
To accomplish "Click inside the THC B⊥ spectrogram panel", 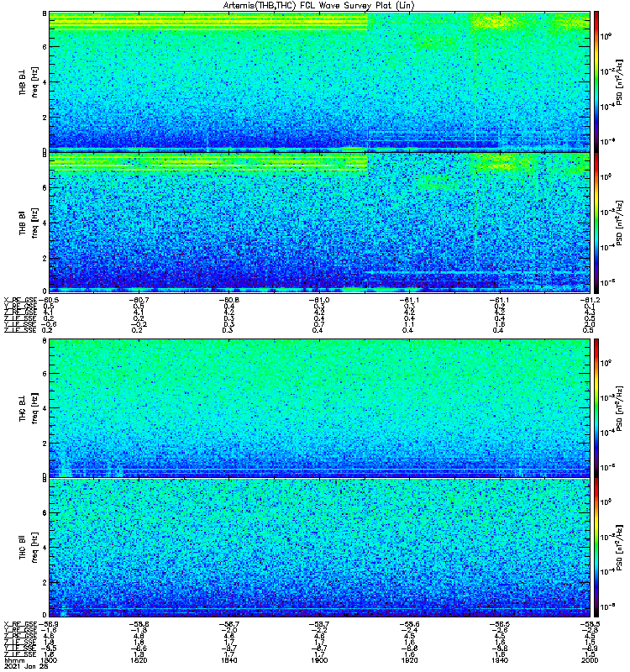I will (320, 408).
